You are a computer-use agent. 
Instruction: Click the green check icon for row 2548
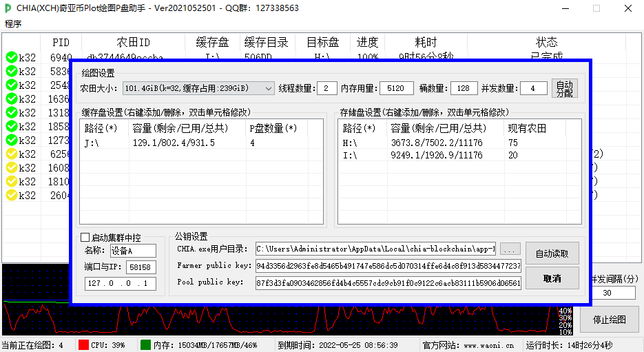coord(12,85)
